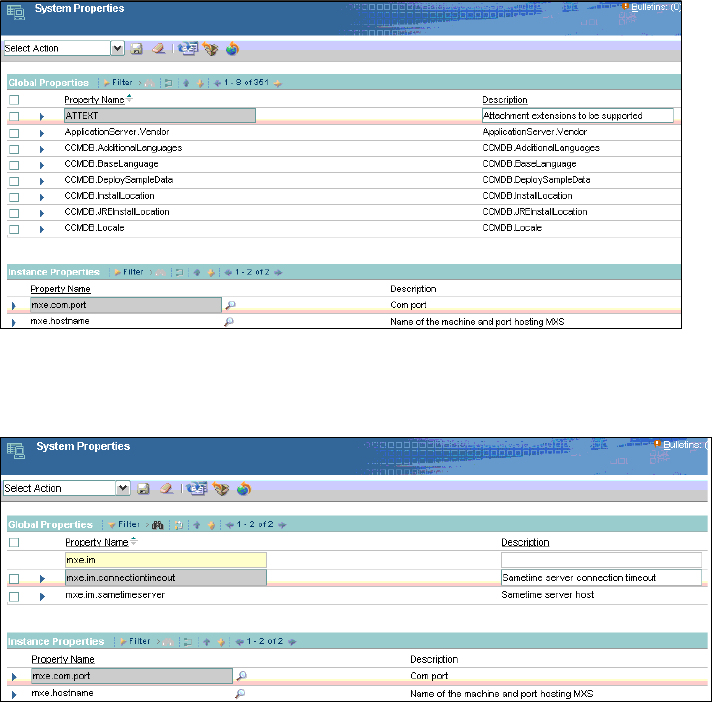Click binoculars search icon in filtered Global Properties
Viewport: 712px width, 702px height.
click(158, 525)
